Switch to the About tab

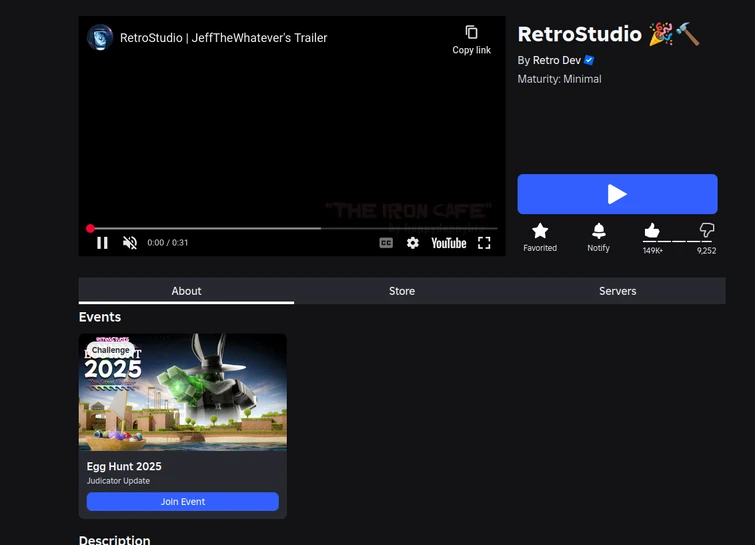pos(186,291)
